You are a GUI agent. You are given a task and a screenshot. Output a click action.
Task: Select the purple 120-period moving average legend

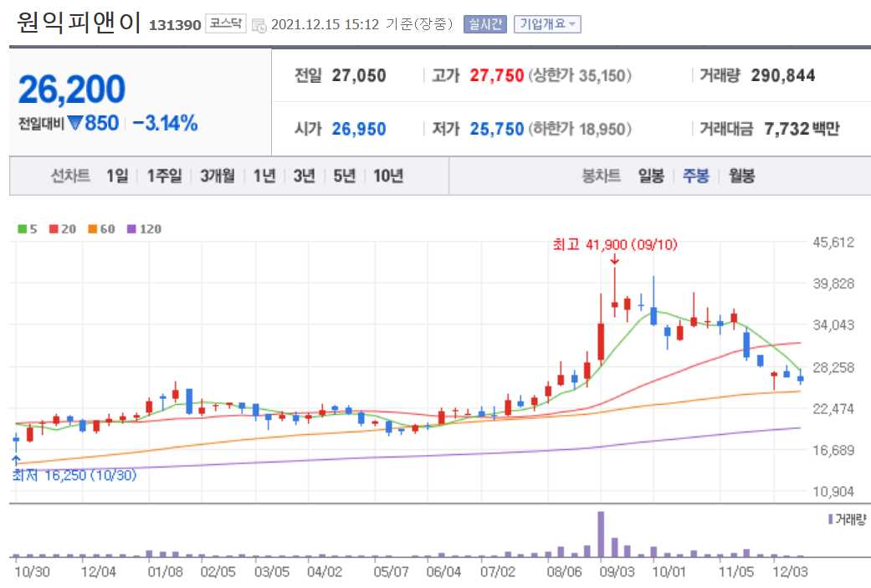[x=140, y=228]
